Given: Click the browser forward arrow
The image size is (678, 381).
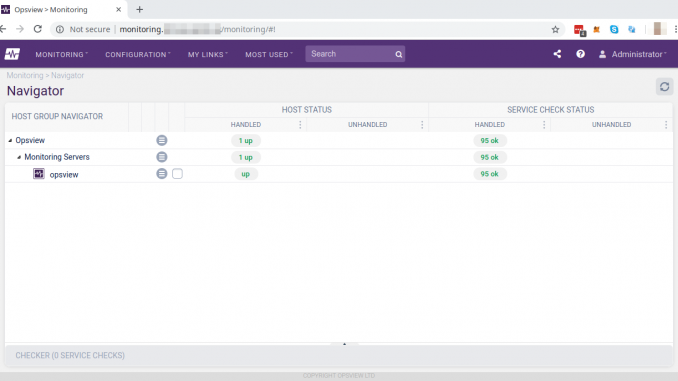Looking at the screenshot, I should tap(20, 29).
